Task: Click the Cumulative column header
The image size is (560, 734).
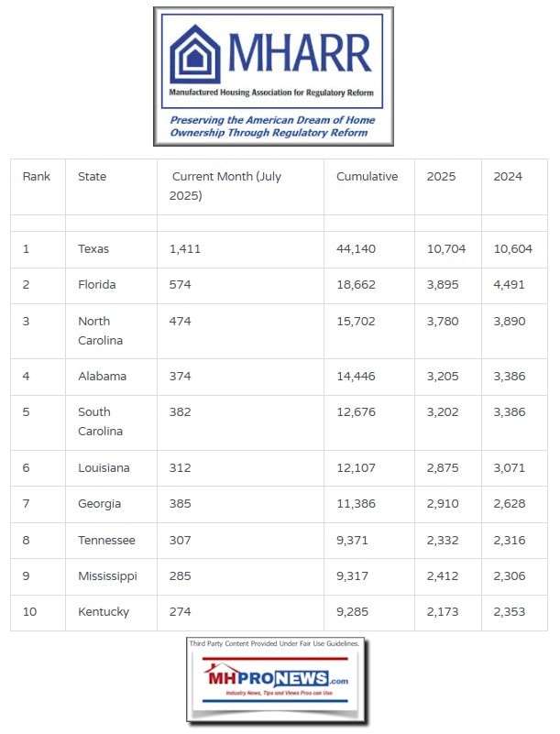Action: point(367,177)
